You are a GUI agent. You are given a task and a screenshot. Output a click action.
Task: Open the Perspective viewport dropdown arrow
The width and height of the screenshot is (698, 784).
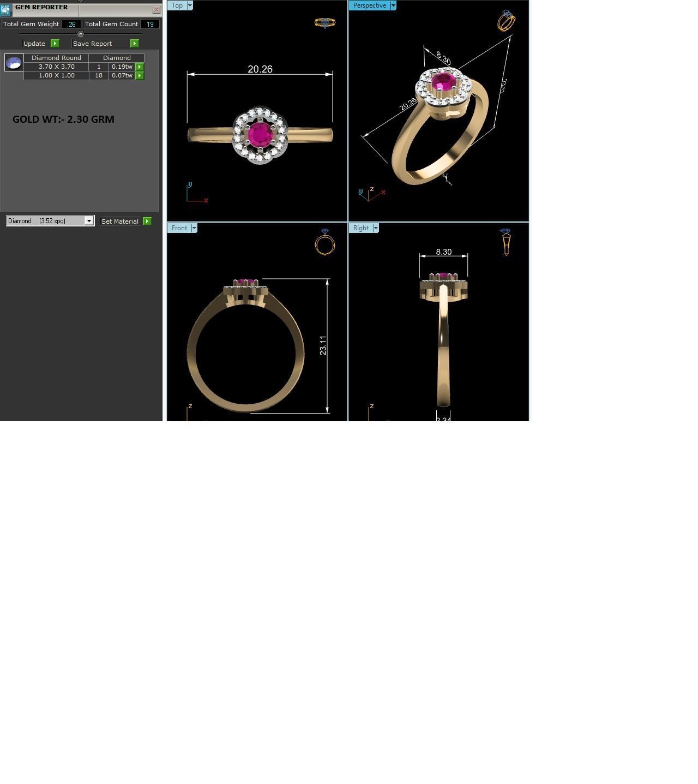(x=393, y=5)
